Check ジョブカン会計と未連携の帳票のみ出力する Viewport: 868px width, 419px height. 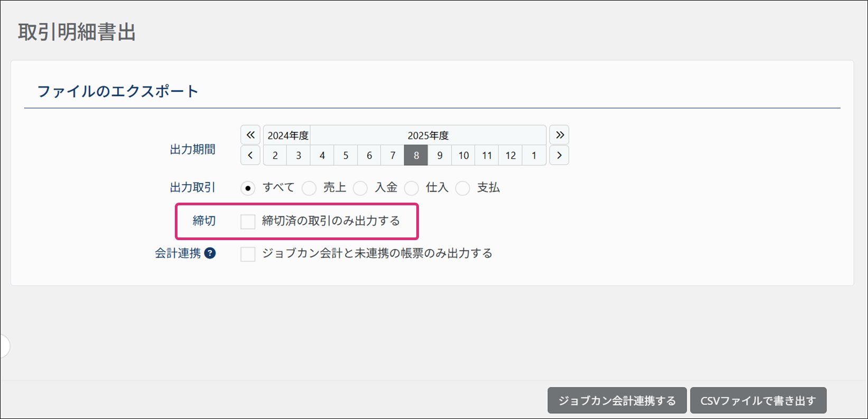point(248,254)
